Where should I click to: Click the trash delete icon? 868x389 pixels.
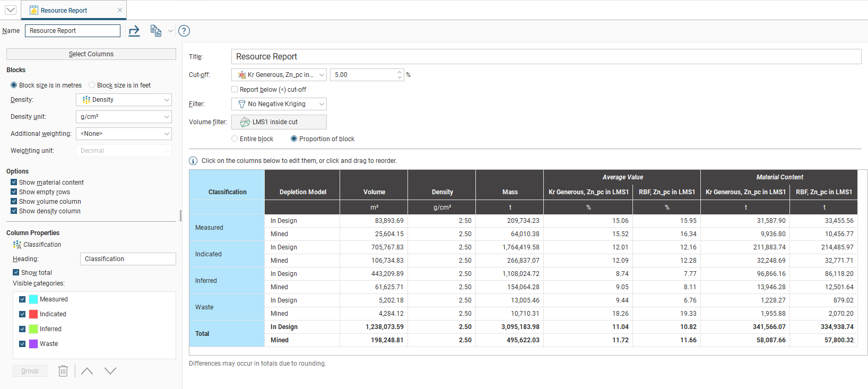coord(63,371)
